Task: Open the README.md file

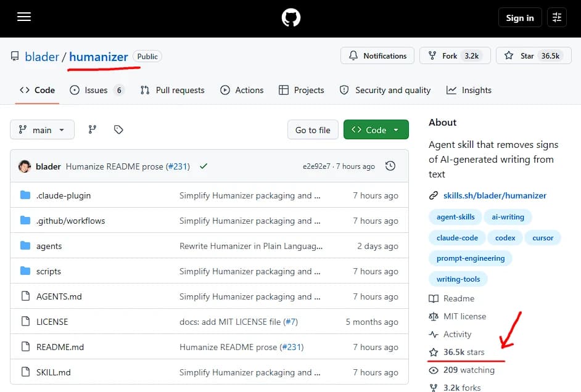Action: point(60,347)
